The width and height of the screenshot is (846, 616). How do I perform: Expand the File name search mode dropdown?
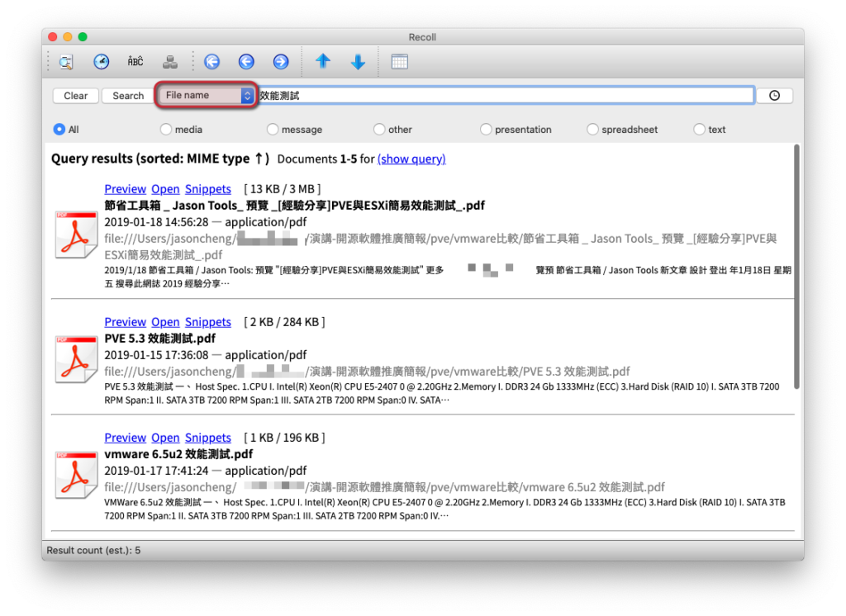coord(207,96)
